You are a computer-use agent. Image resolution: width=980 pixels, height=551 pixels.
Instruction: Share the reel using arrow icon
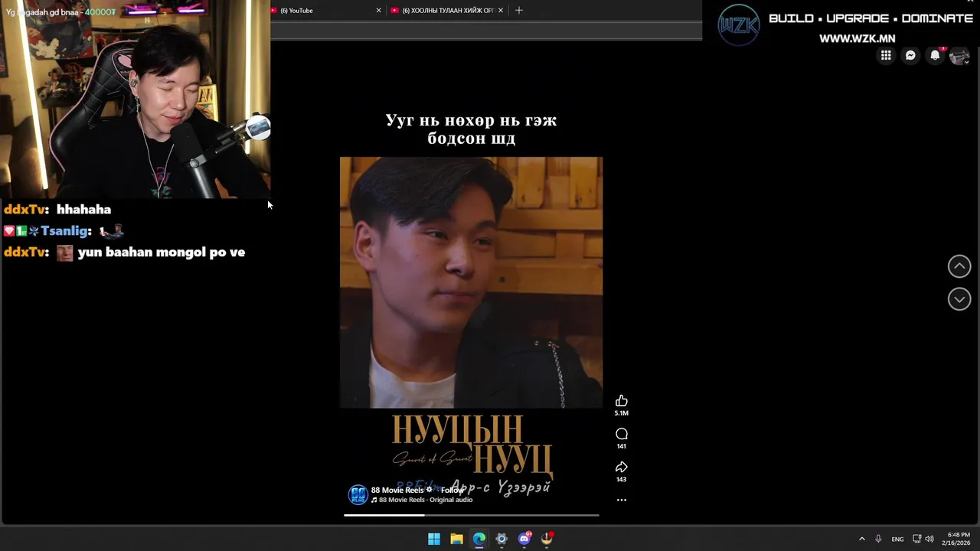coord(622,467)
